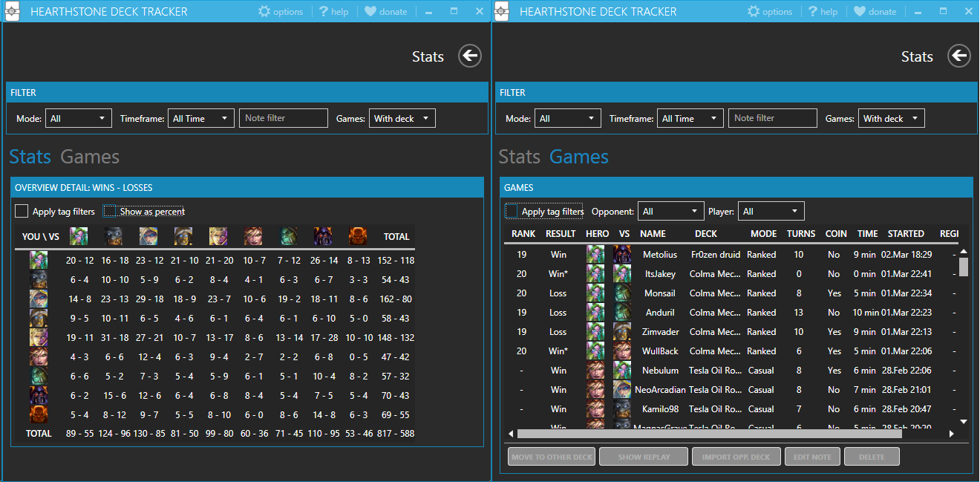Click the Priest portrait in overview column header
The width and height of the screenshot is (980, 482).
point(218,236)
